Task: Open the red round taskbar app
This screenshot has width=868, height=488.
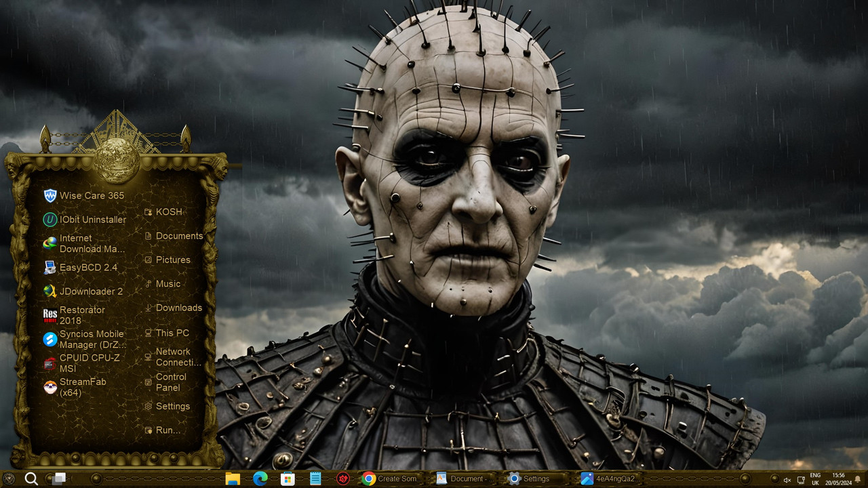Action: tap(343, 479)
